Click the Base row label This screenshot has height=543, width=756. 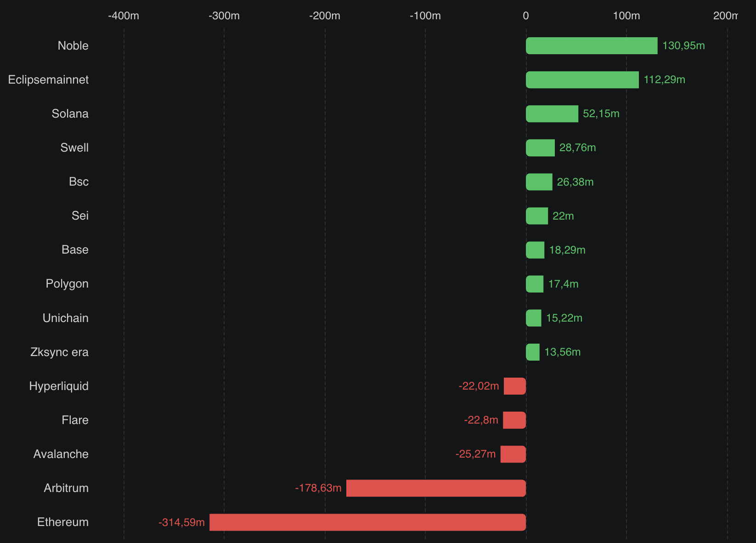(75, 250)
